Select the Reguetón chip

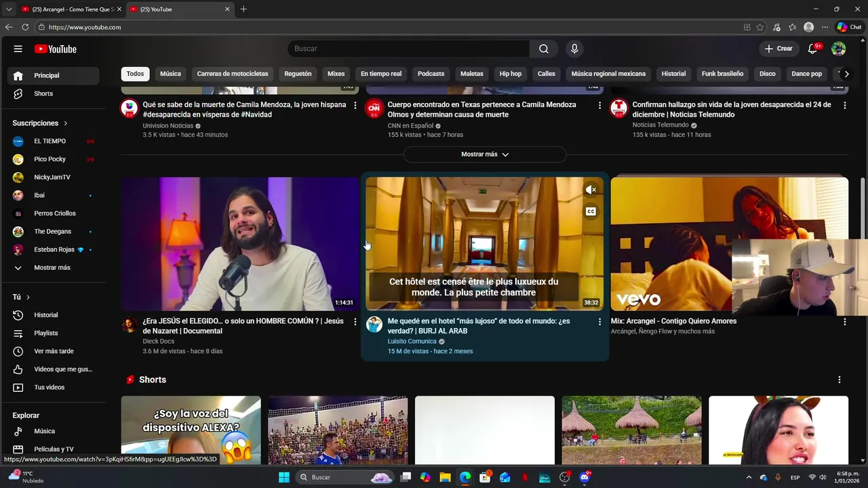298,74
